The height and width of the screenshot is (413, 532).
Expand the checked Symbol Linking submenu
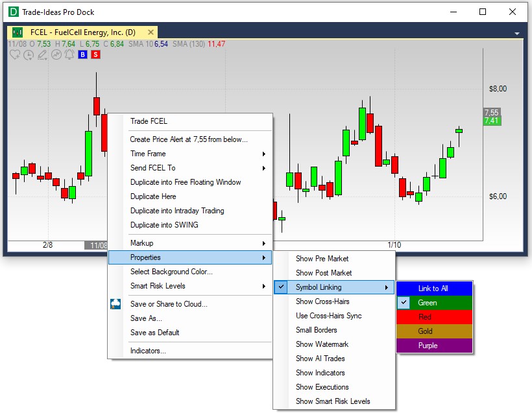click(x=334, y=287)
